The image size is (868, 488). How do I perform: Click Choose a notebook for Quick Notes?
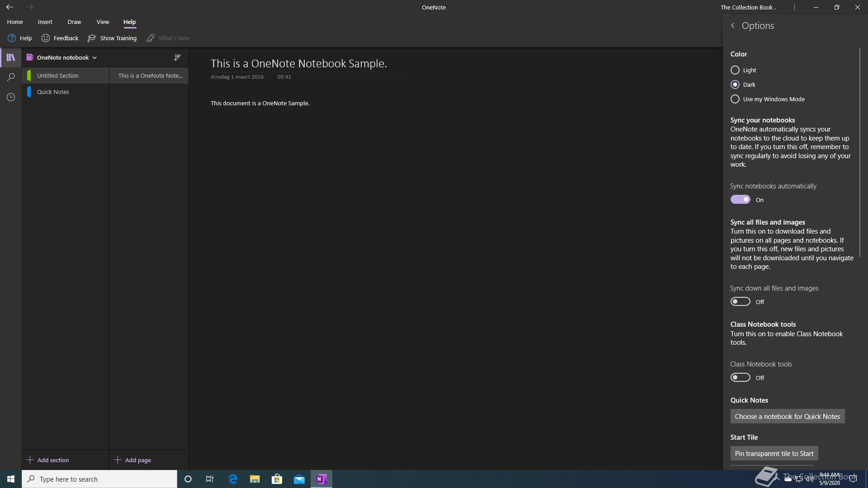[x=787, y=416]
